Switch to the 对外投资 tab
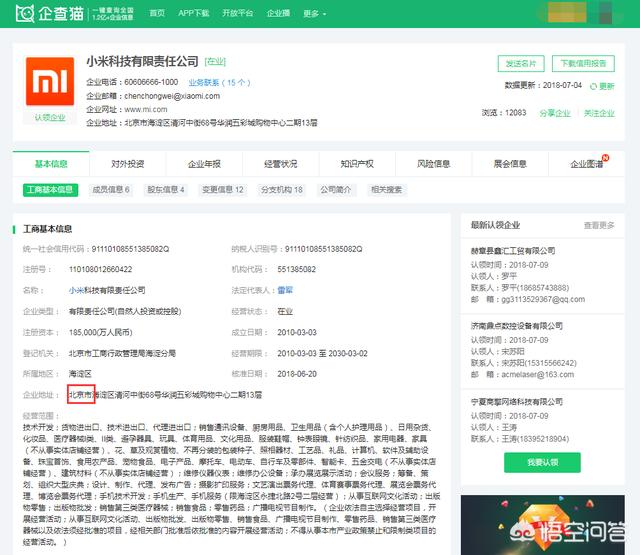 [127, 164]
